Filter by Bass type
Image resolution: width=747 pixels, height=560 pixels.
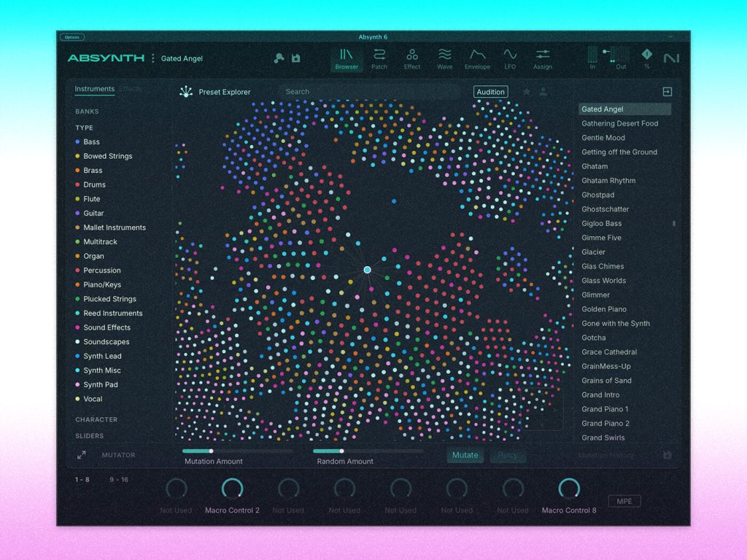(88, 142)
